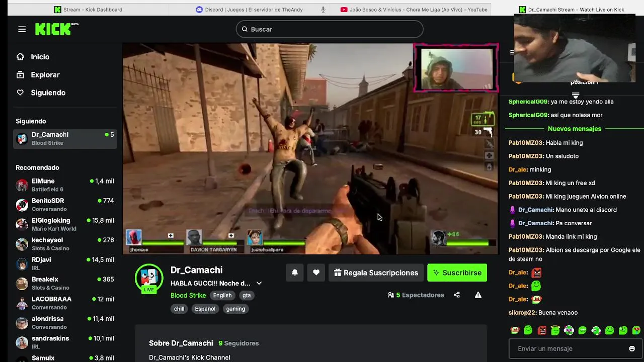Click kechaysol's avatar in sidebar
The image size is (644, 362).
pos(22,244)
